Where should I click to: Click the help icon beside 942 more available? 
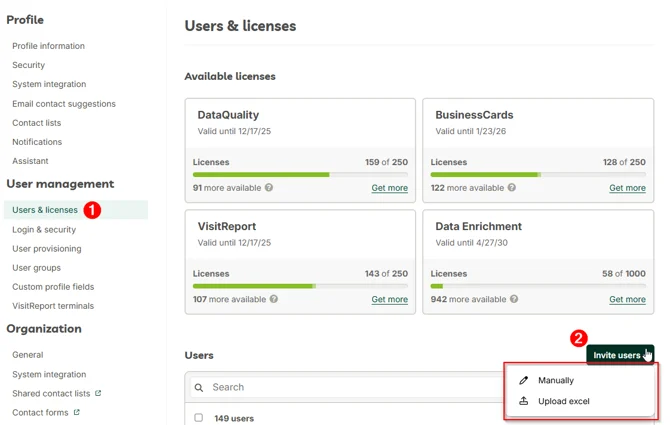(x=514, y=299)
